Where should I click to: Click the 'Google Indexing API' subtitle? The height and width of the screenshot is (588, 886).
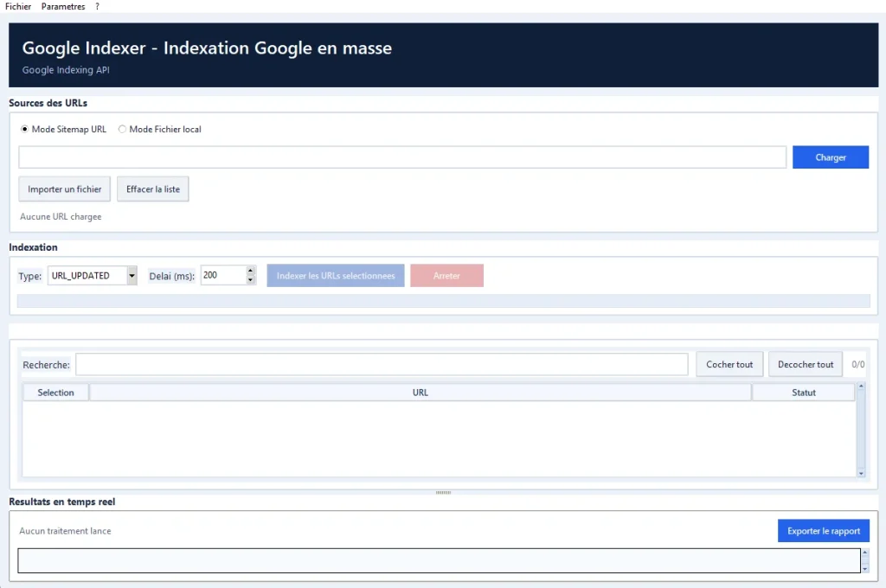point(66,70)
